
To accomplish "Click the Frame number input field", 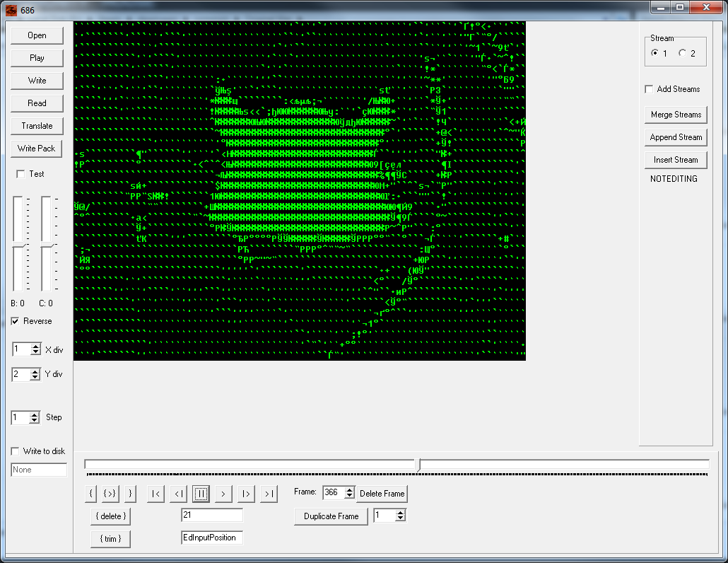I will pos(334,492).
